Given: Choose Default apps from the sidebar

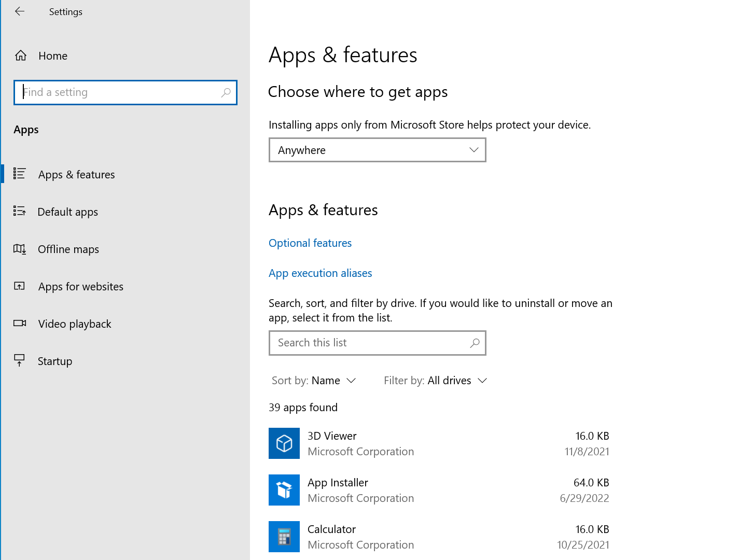Looking at the screenshot, I should coord(67,212).
